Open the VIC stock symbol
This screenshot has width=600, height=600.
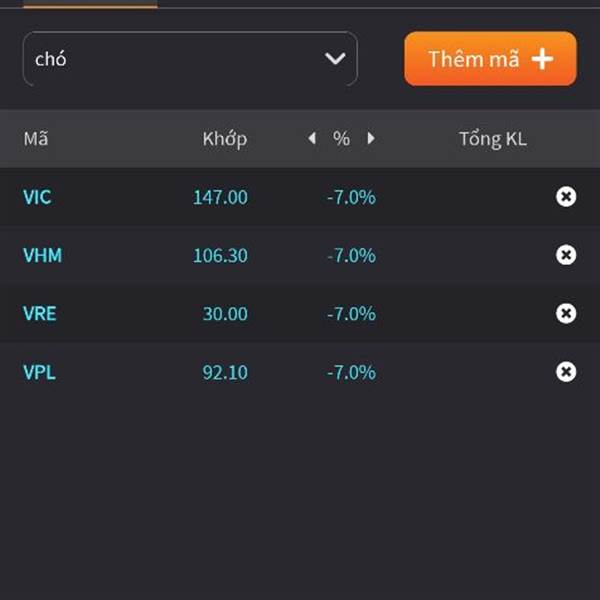click(x=37, y=197)
